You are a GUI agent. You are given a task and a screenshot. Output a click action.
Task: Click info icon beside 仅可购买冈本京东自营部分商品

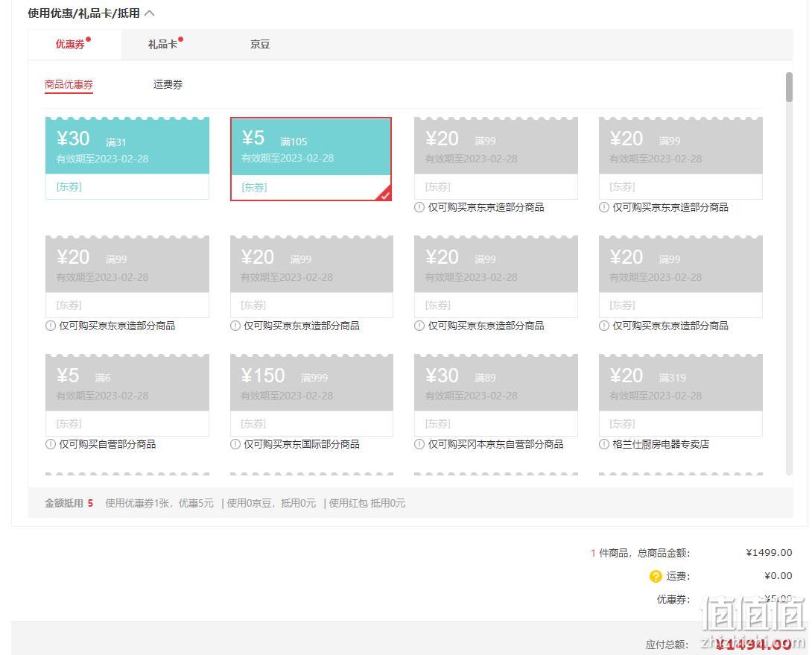coord(419,444)
